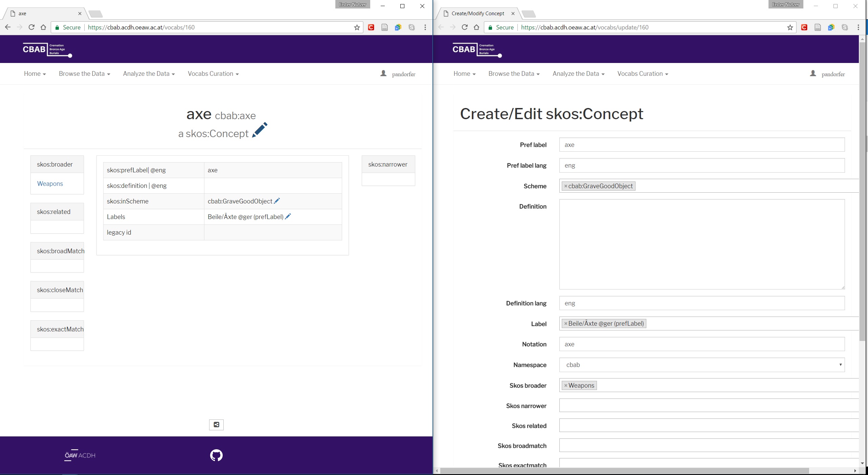Click the horizontal scrollbar in right window
This screenshot has height=475, width=868.
(623, 471)
